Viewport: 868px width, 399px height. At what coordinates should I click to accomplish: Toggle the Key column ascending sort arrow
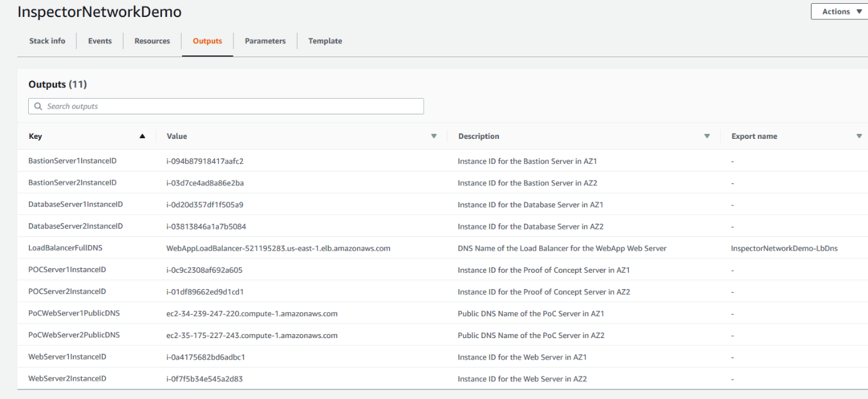[142, 136]
